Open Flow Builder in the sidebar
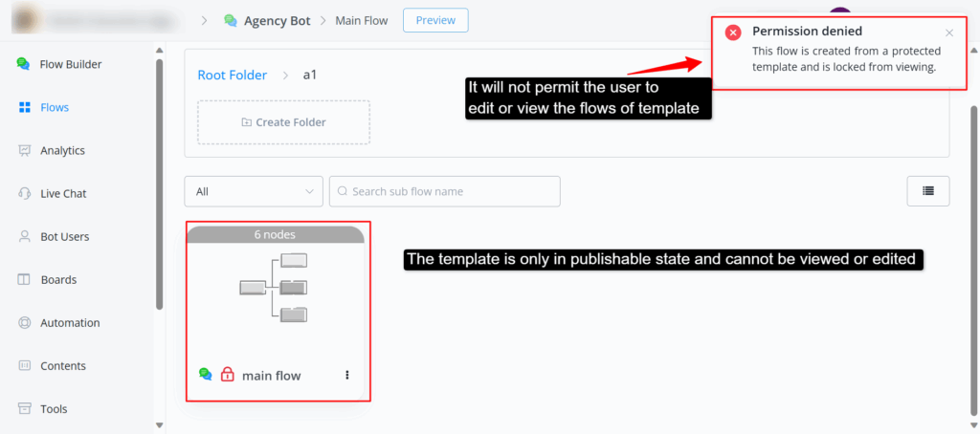This screenshot has height=434, width=980. (x=70, y=64)
